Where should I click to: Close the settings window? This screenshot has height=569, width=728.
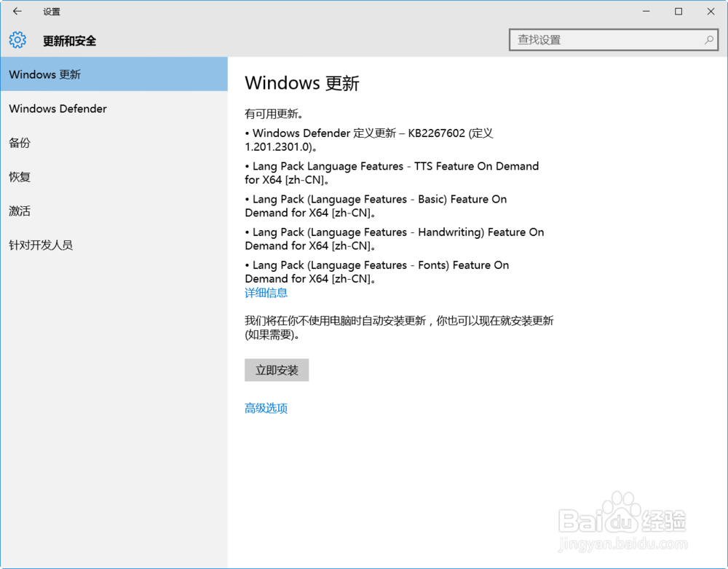click(x=711, y=11)
